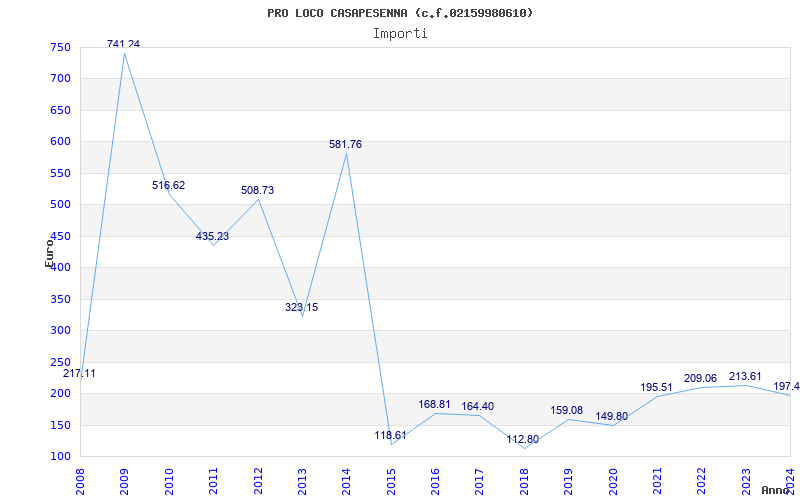Click the 164.40 data label
Screen dimensions: 800x500
click(478, 407)
